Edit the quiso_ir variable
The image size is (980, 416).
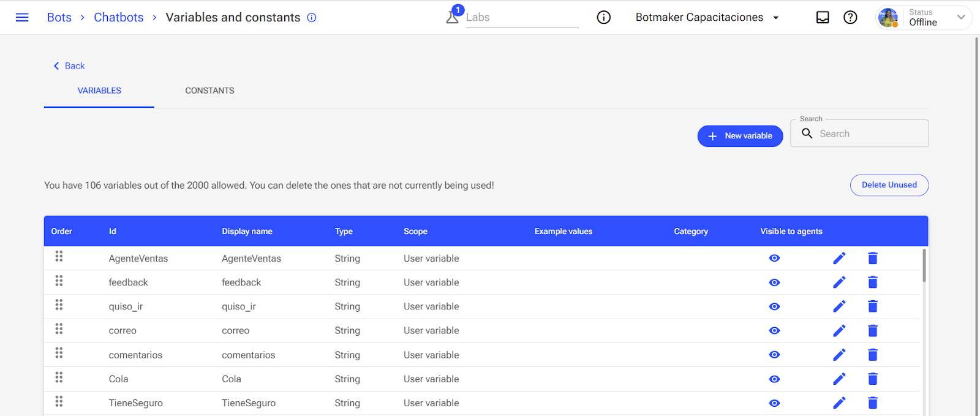coord(839,306)
